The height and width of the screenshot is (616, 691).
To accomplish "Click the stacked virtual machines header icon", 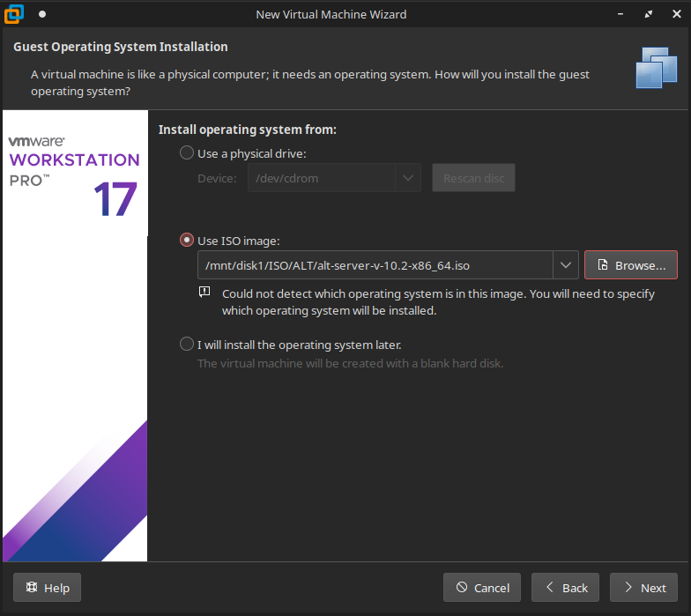I will pos(656,68).
